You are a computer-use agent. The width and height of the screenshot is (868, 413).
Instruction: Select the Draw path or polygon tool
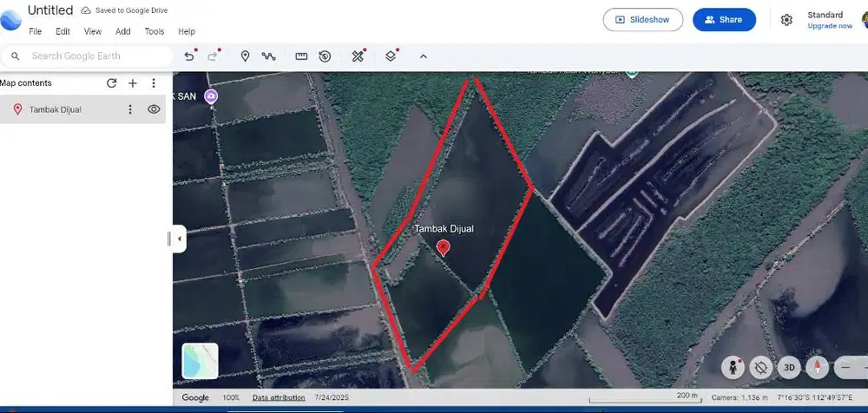pyautogui.click(x=269, y=56)
